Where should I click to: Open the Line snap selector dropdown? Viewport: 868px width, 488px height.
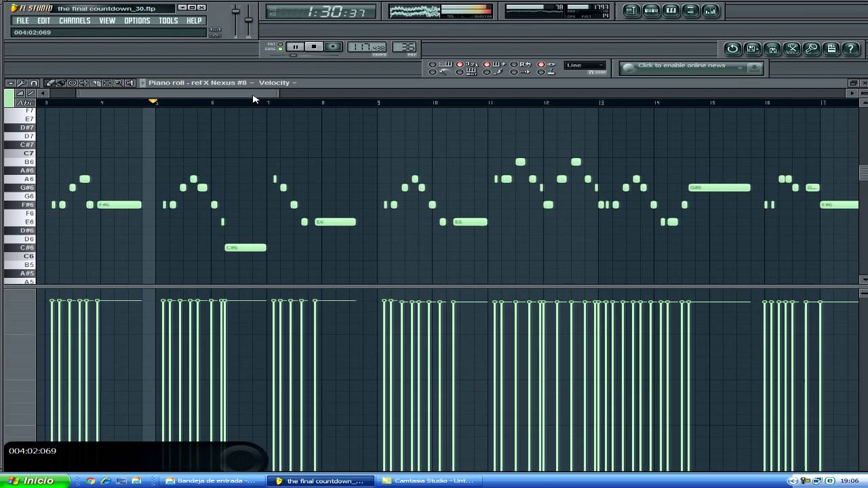pyautogui.click(x=586, y=65)
